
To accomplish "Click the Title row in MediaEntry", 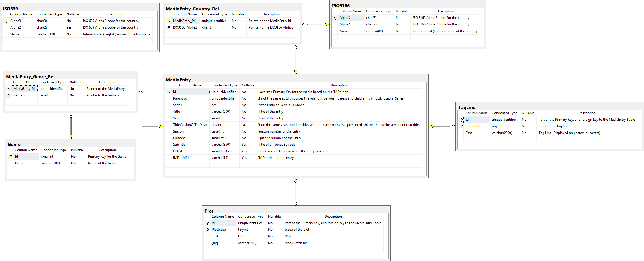I will point(294,112).
